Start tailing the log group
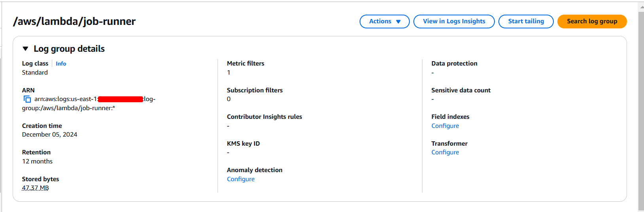644x212 pixels. pyautogui.click(x=526, y=21)
